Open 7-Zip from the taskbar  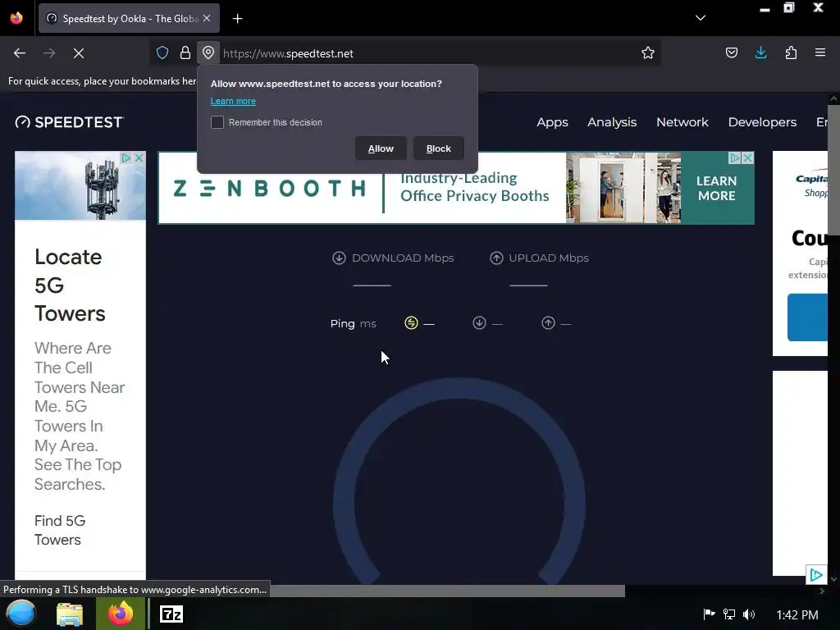tap(171, 614)
